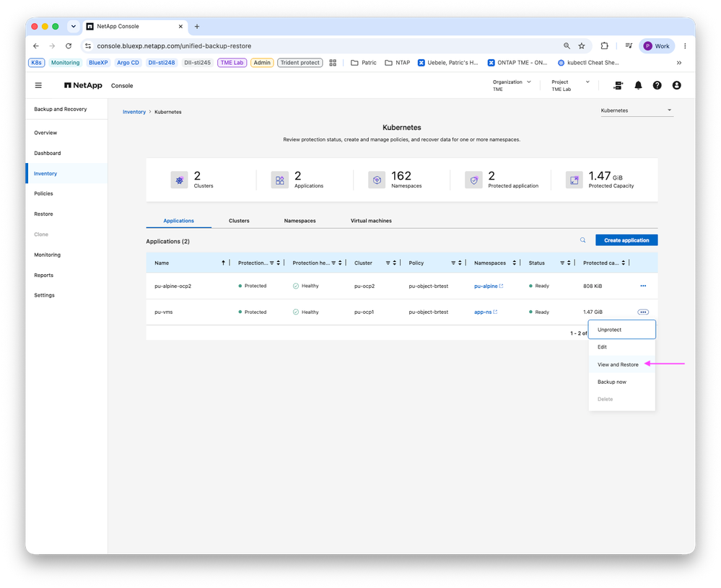Image resolution: width=721 pixels, height=588 pixels.
Task: Open Restore in sidebar
Action: [x=66, y=214]
